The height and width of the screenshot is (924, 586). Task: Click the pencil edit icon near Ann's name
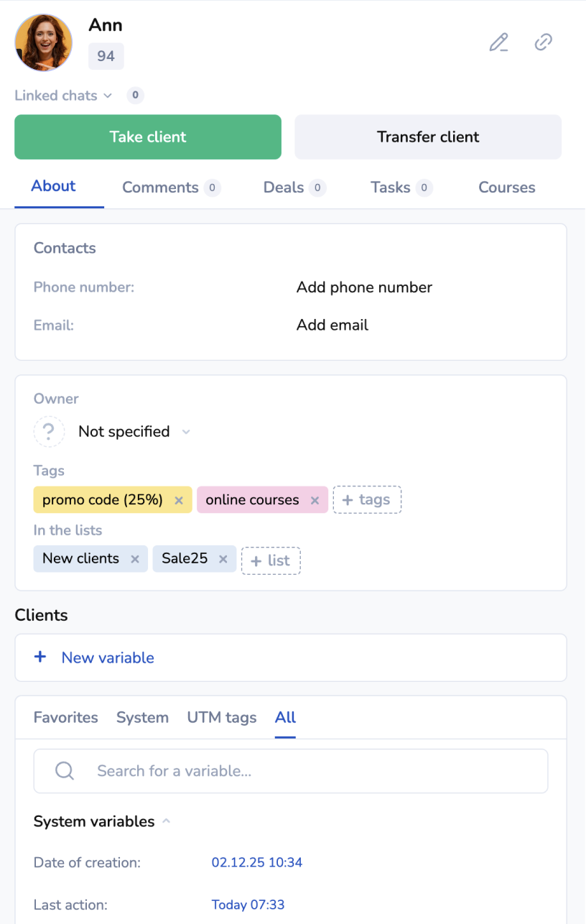point(498,42)
